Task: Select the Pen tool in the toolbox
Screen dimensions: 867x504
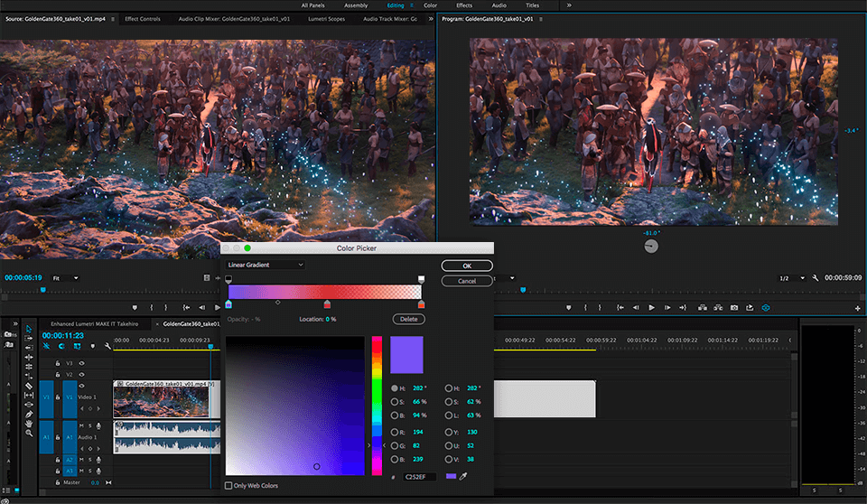Action: click(29, 414)
